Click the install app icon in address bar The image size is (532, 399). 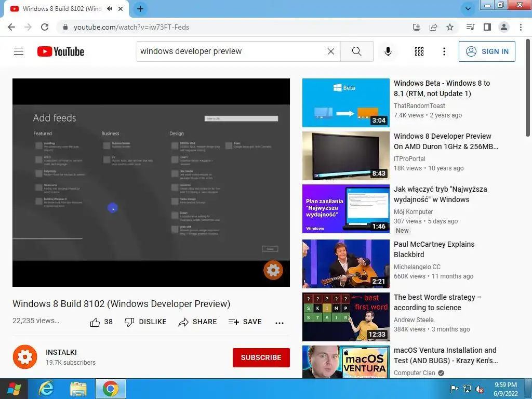[x=417, y=27]
